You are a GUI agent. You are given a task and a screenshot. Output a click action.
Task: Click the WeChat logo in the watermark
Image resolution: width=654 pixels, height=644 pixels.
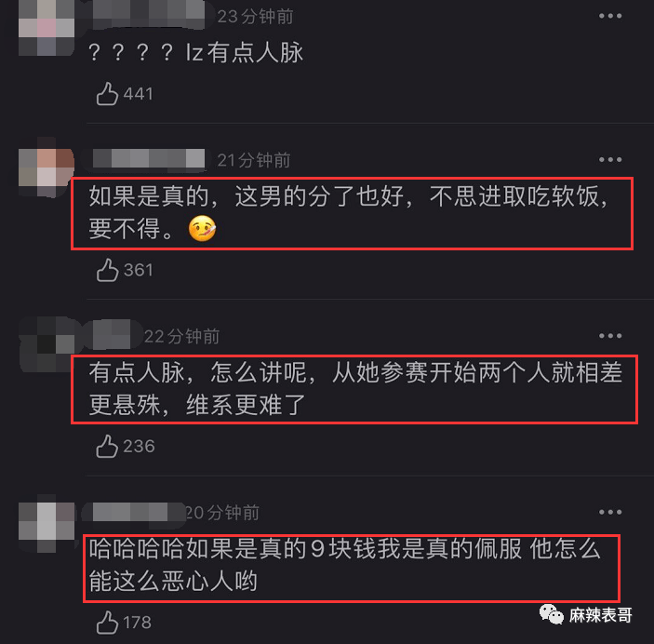[x=551, y=614]
